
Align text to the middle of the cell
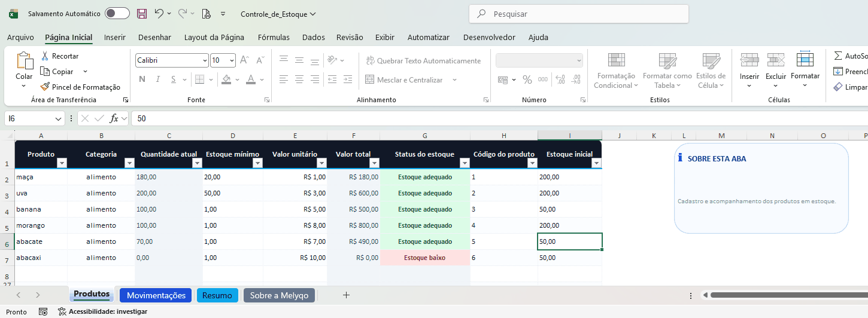(299, 59)
